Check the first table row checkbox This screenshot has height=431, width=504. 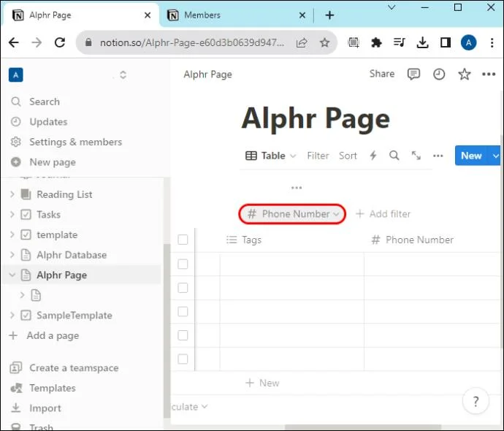(183, 264)
